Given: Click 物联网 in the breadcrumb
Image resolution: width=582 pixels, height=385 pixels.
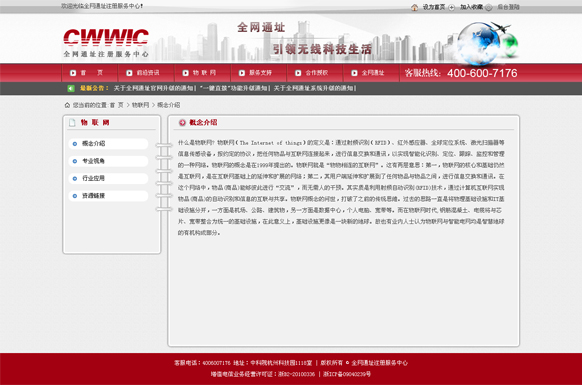Looking at the screenshot, I should point(140,105).
